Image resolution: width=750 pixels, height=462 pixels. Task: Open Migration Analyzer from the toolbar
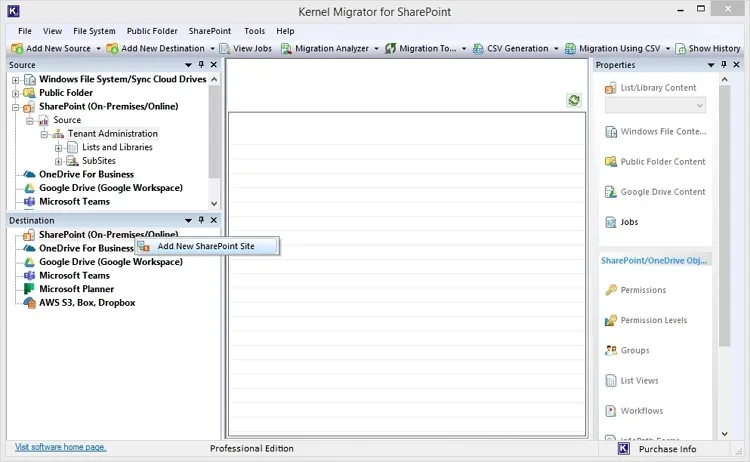click(325, 48)
